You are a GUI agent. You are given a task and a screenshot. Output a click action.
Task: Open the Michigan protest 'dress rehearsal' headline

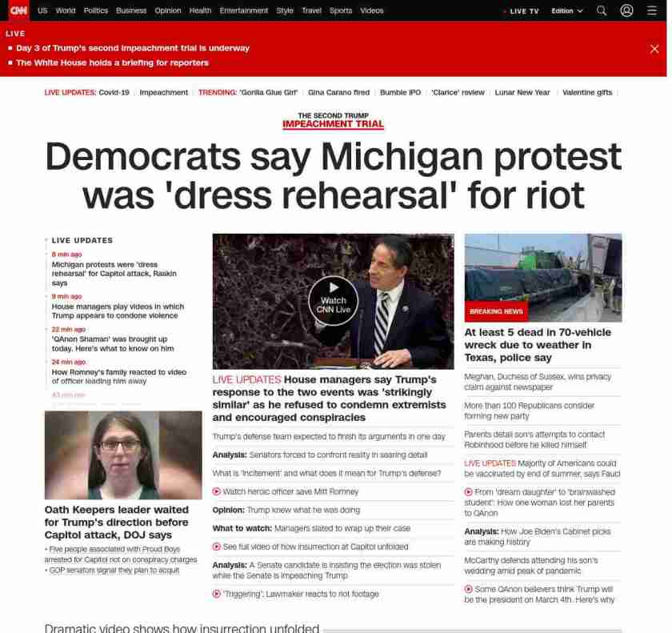tap(333, 175)
